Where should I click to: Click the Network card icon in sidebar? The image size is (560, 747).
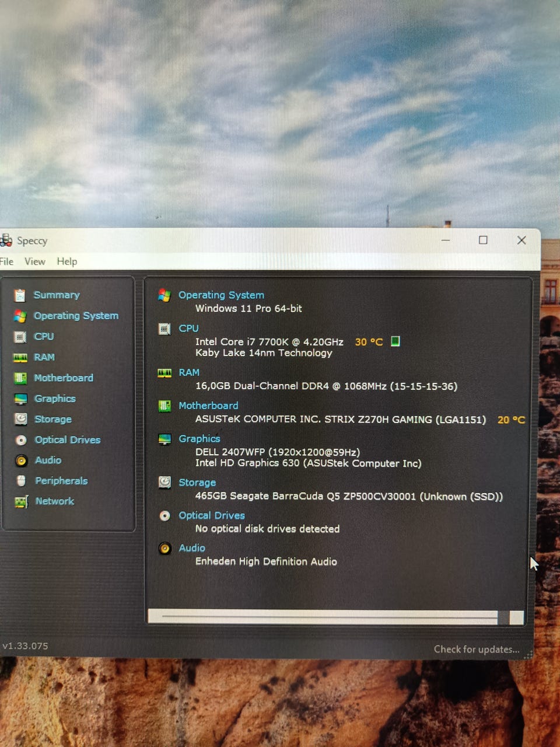(x=22, y=501)
